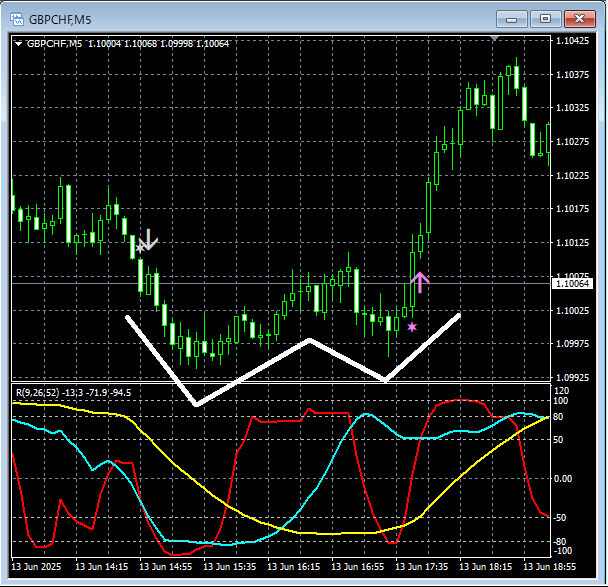
Task: Click the GBPCHF,M5 dropdown triangle in chart header
Action: tap(18, 44)
